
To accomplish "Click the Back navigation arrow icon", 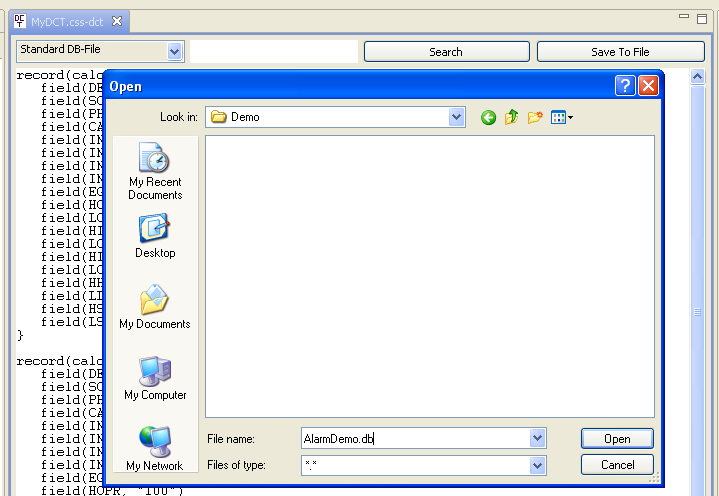I will point(488,118).
